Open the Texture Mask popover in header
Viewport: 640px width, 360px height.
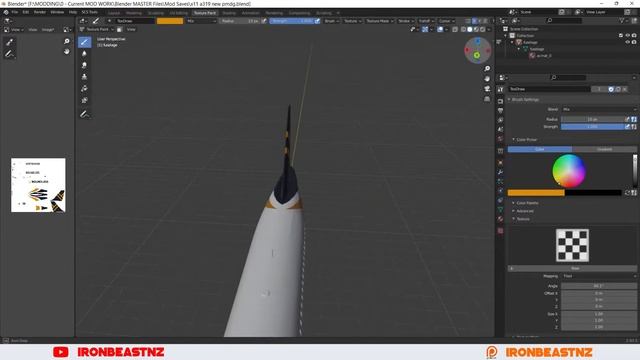pyautogui.click(x=379, y=21)
